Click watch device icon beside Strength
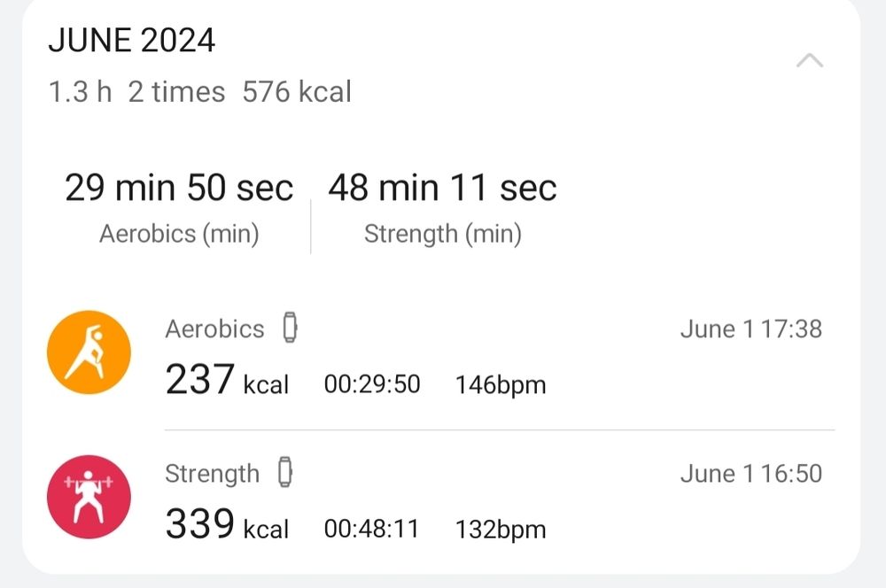Viewport: 886px width, 588px height. [x=285, y=472]
